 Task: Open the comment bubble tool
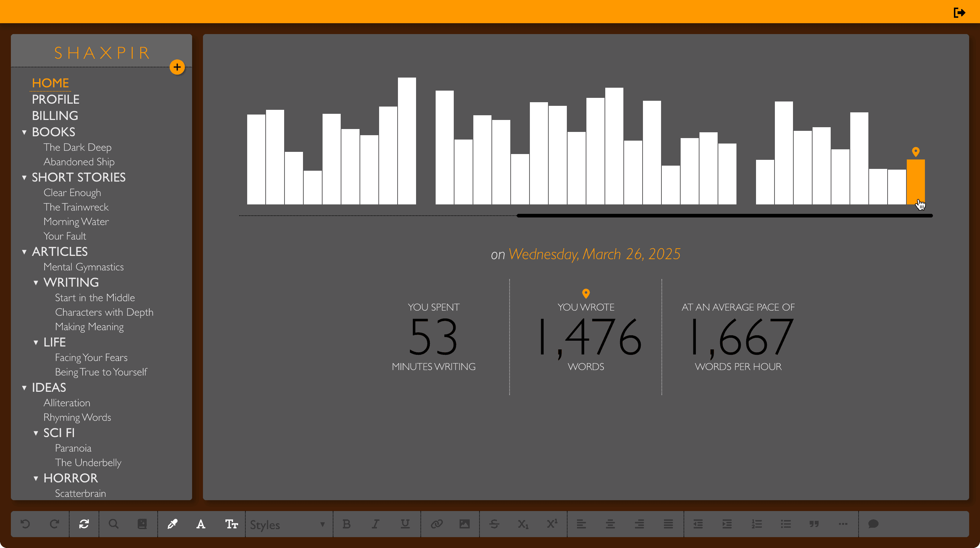click(x=873, y=524)
